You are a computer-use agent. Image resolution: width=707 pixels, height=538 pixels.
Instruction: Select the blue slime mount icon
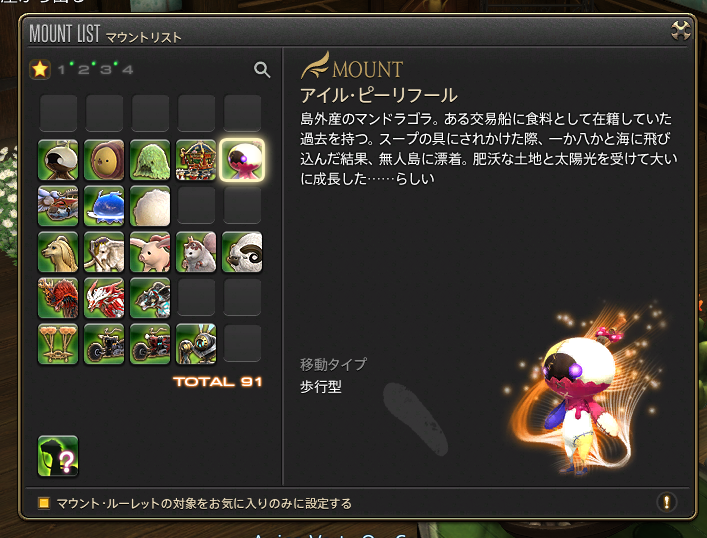(x=104, y=206)
